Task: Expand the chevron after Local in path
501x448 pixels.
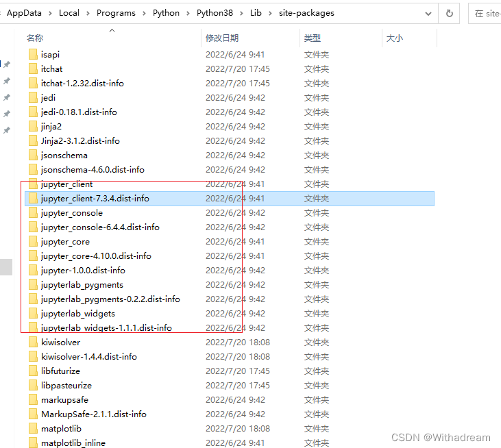Action: click(x=88, y=13)
